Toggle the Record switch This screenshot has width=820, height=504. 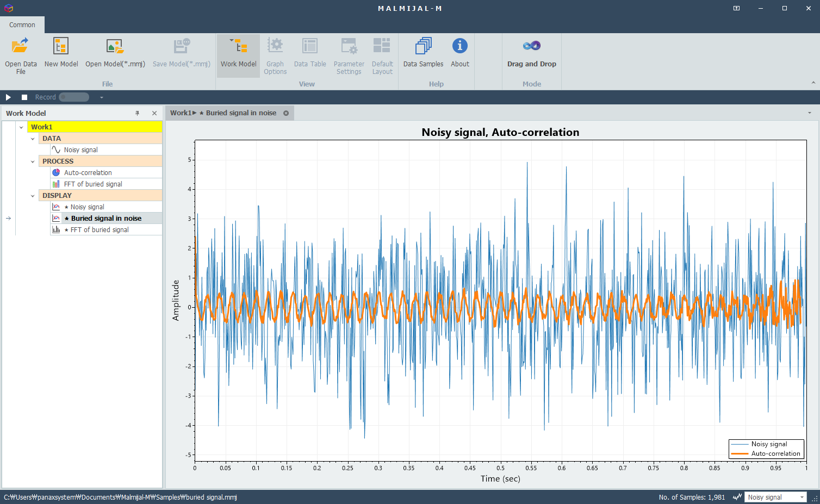pos(74,97)
